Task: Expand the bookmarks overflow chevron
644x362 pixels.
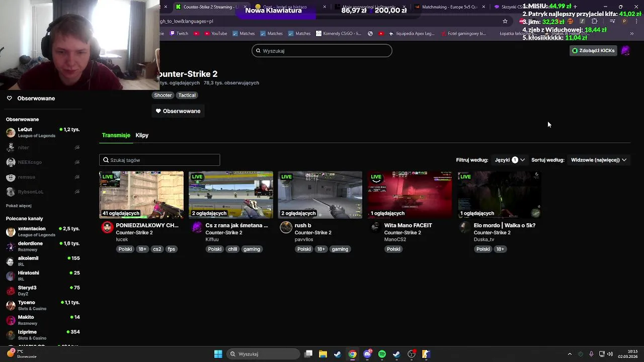Action: click(x=631, y=34)
